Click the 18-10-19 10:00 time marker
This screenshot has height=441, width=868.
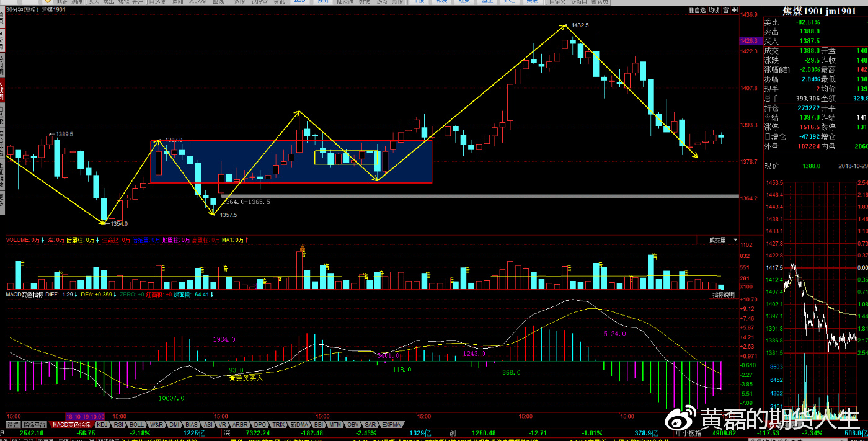click(x=86, y=416)
